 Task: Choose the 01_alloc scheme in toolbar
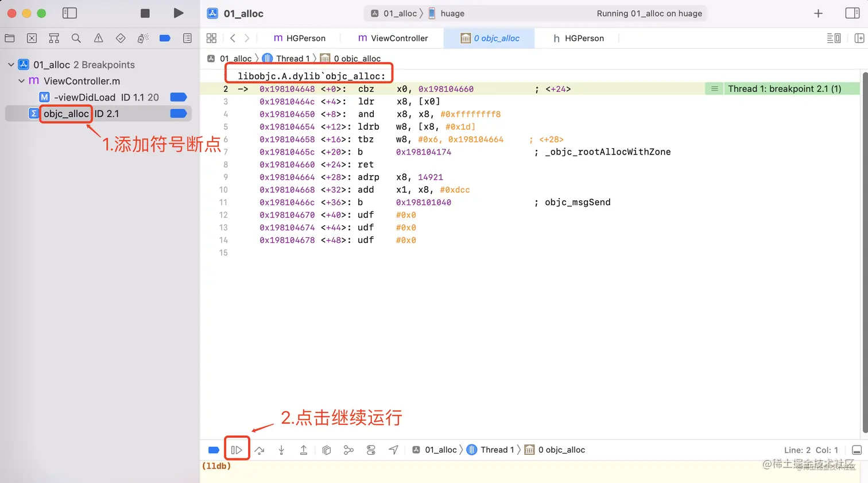click(x=394, y=13)
